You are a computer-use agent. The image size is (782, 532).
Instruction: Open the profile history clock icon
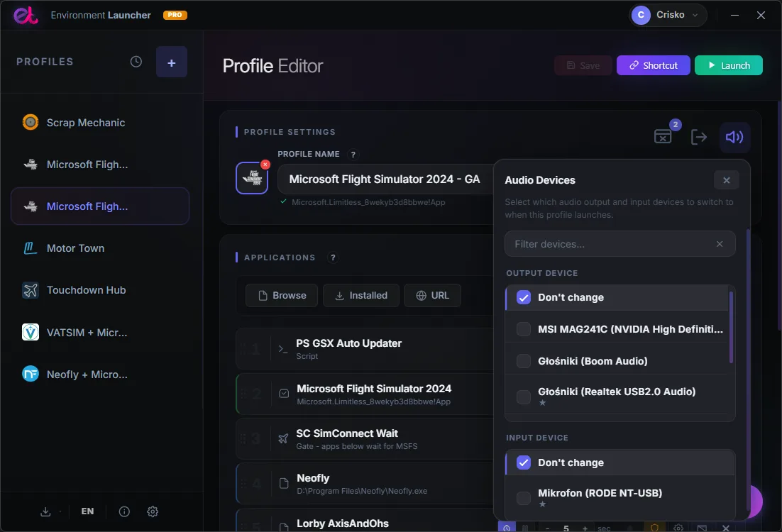136,62
